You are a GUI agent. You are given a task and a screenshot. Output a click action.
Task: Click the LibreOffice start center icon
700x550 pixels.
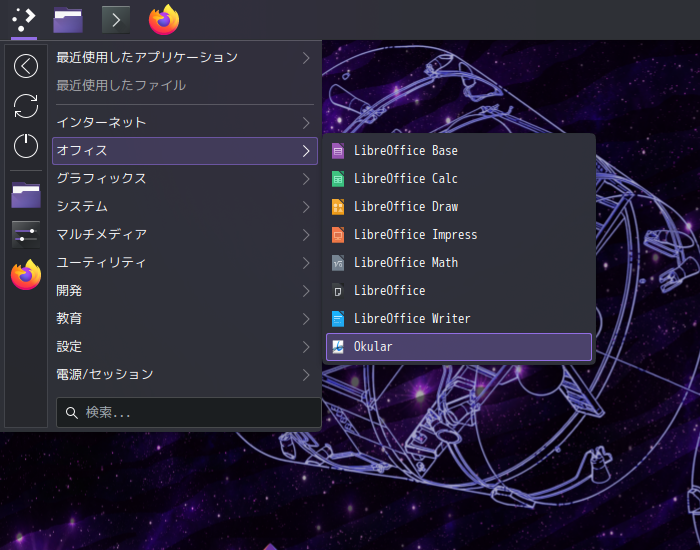coord(338,291)
